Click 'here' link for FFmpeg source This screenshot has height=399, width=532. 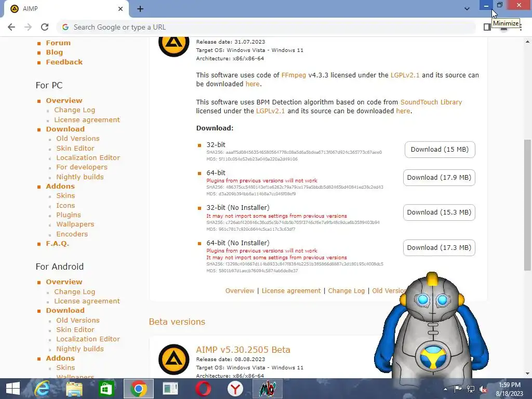[x=252, y=84]
